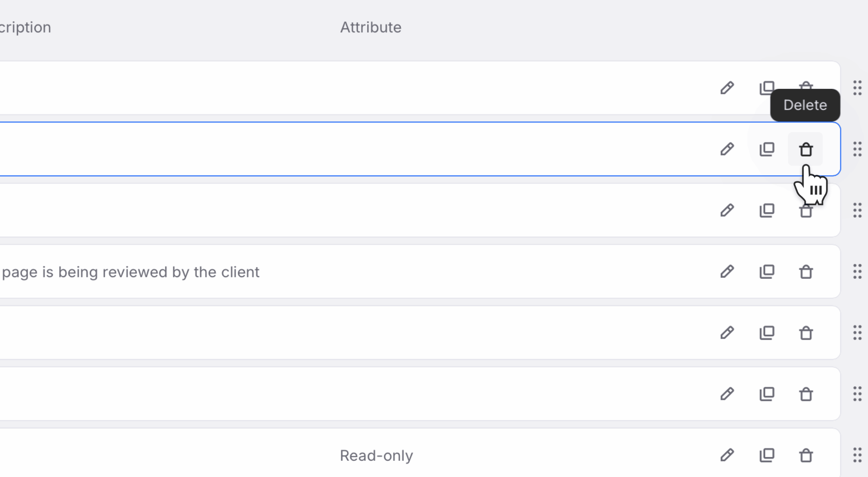This screenshot has height=477, width=868.
Task: Click 'page is being reviewed by the client' text
Action: coord(131,272)
